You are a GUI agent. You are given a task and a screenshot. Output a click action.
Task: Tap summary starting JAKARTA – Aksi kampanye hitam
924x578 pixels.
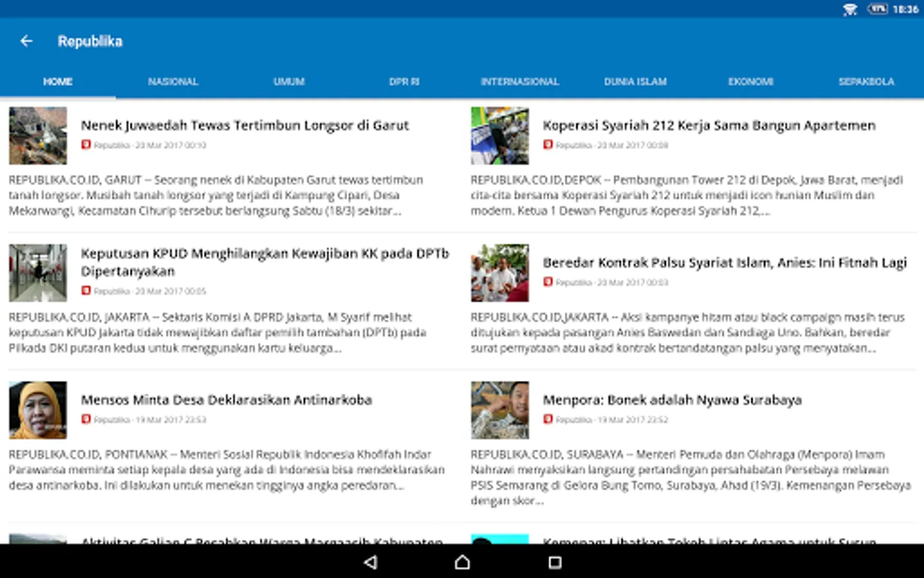tap(688, 333)
